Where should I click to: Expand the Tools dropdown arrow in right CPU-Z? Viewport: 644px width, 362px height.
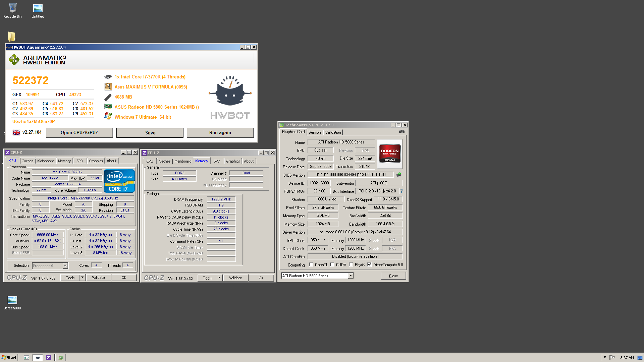[x=219, y=278]
